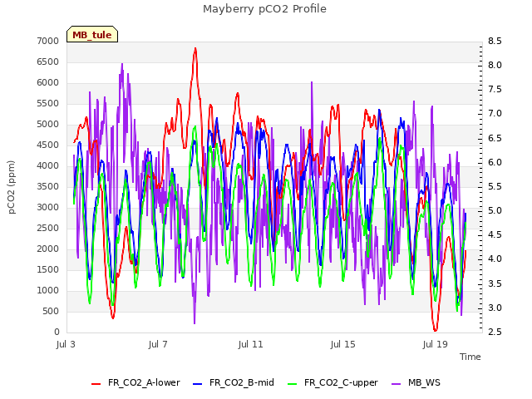This screenshot has width=532, height=399.
Task: Click the 8.0 right axis value
Action: point(495,65)
